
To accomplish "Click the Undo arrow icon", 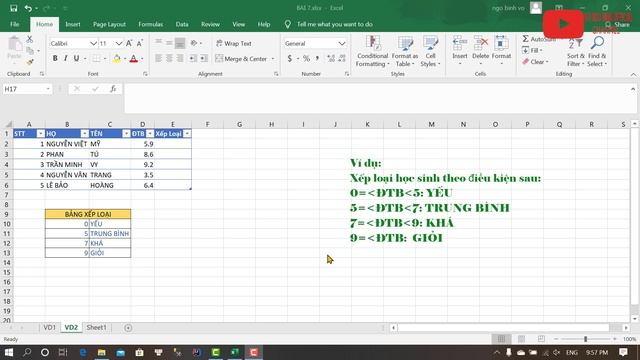I will (x=28, y=8).
